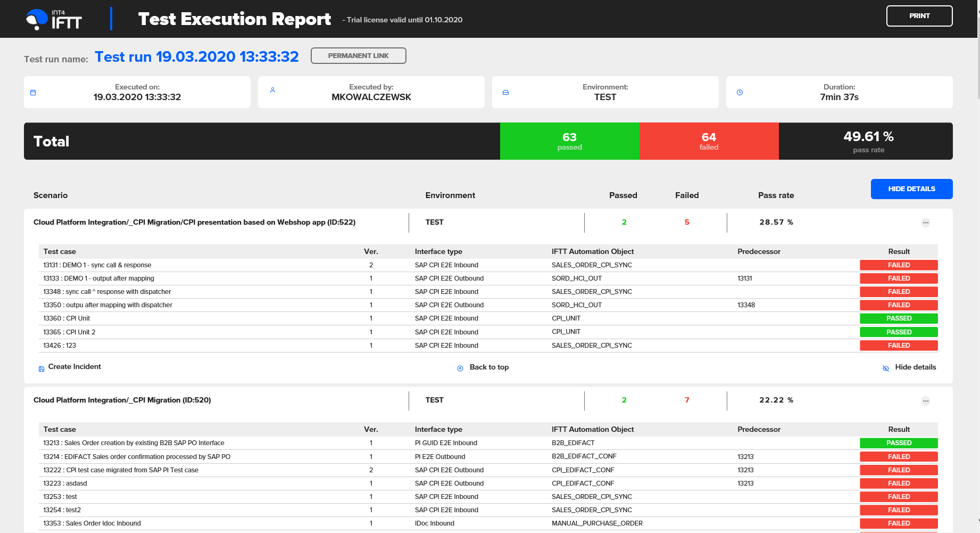Image resolution: width=980 pixels, height=533 pixels.
Task: Click the green passed segment of the Total bar
Action: (569, 141)
